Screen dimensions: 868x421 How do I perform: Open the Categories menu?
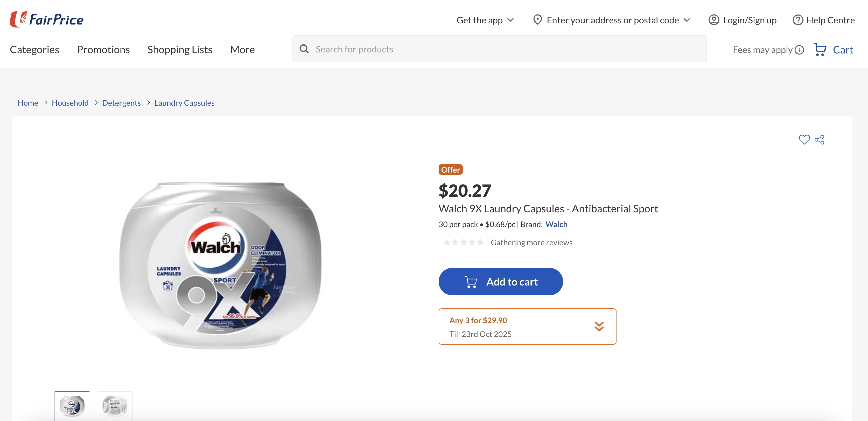pyautogui.click(x=34, y=50)
